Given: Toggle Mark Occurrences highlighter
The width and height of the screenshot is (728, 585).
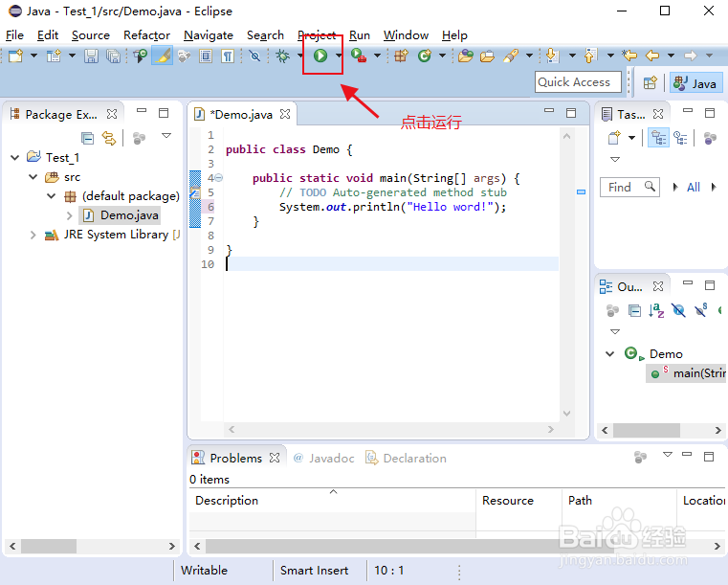Looking at the screenshot, I should point(162,56).
